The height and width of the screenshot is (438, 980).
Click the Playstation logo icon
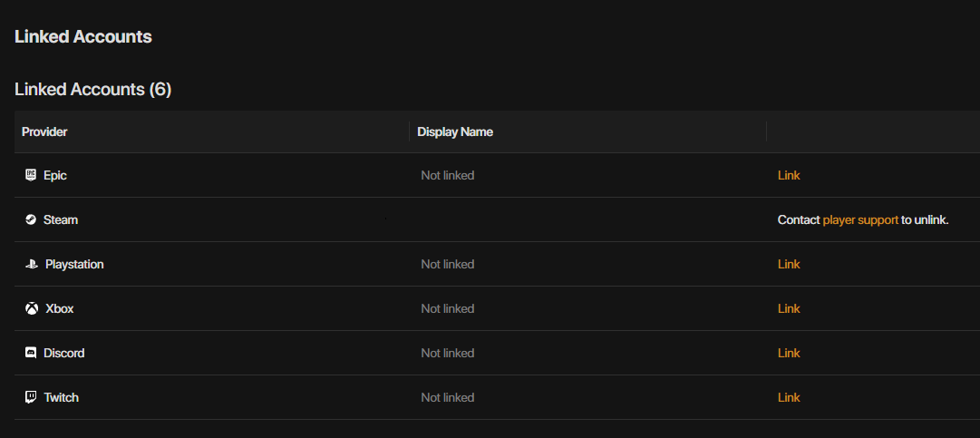31,264
